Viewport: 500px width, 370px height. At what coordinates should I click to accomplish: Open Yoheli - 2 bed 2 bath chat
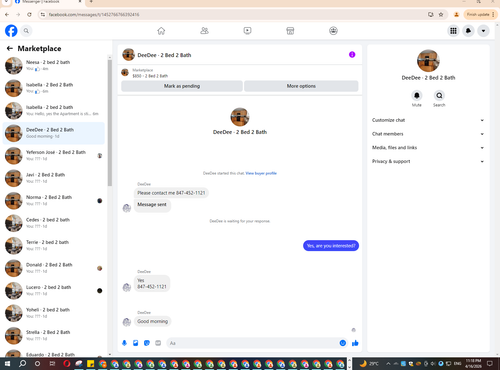pyautogui.click(x=54, y=313)
